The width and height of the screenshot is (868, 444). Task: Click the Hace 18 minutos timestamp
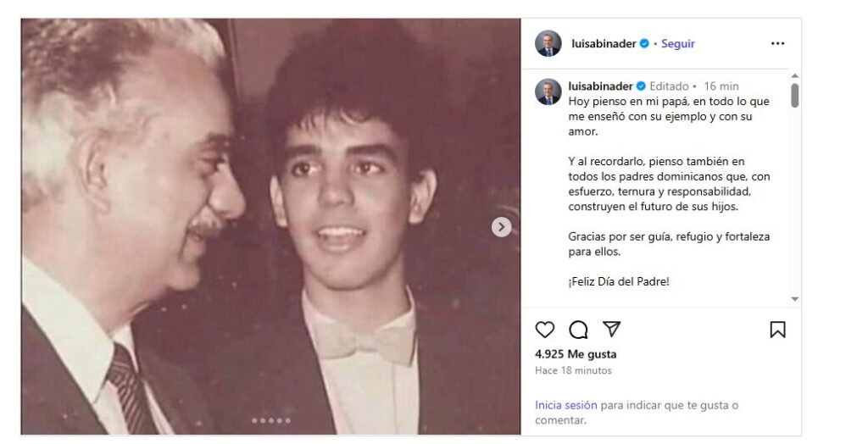coord(573,370)
